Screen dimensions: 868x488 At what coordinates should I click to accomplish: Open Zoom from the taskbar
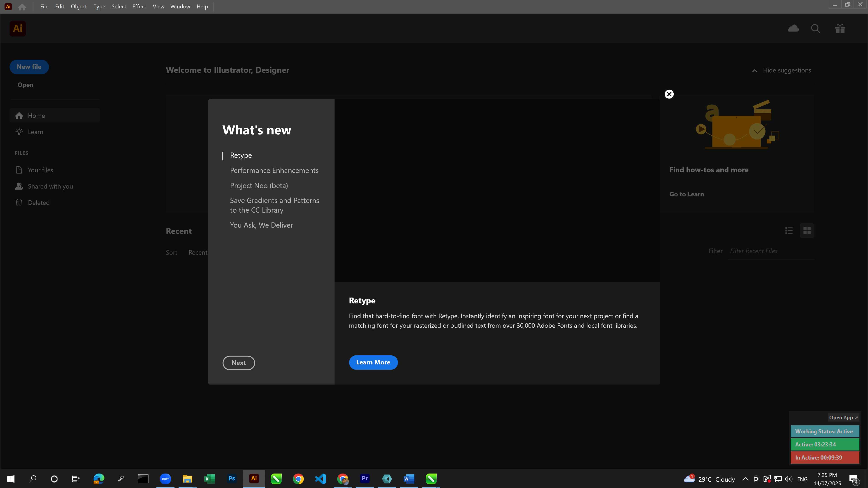(x=165, y=479)
